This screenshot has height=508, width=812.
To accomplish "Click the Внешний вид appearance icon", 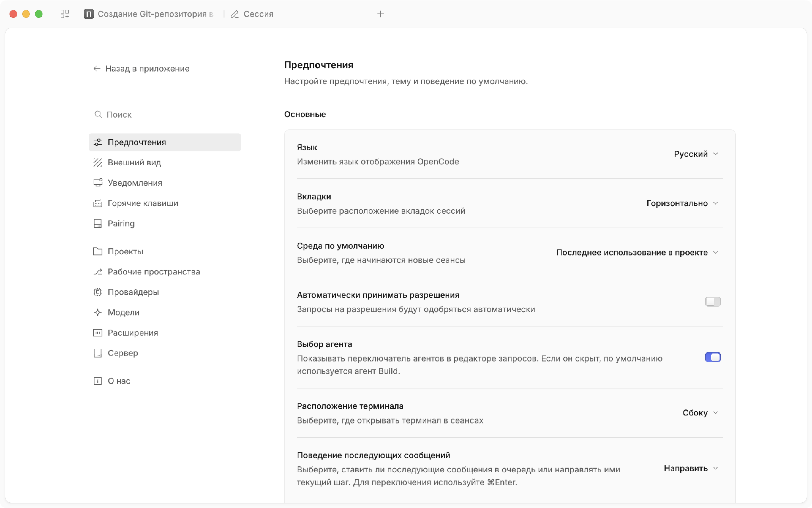I will coord(98,162).
